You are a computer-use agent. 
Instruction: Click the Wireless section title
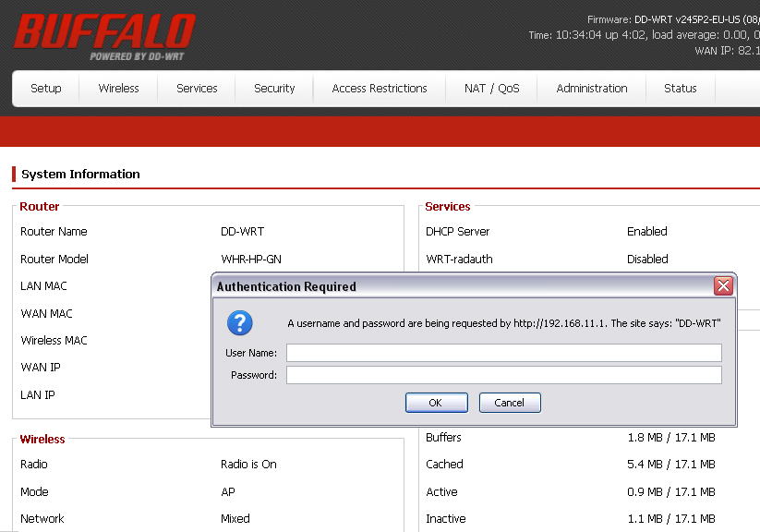click(42, 440)
